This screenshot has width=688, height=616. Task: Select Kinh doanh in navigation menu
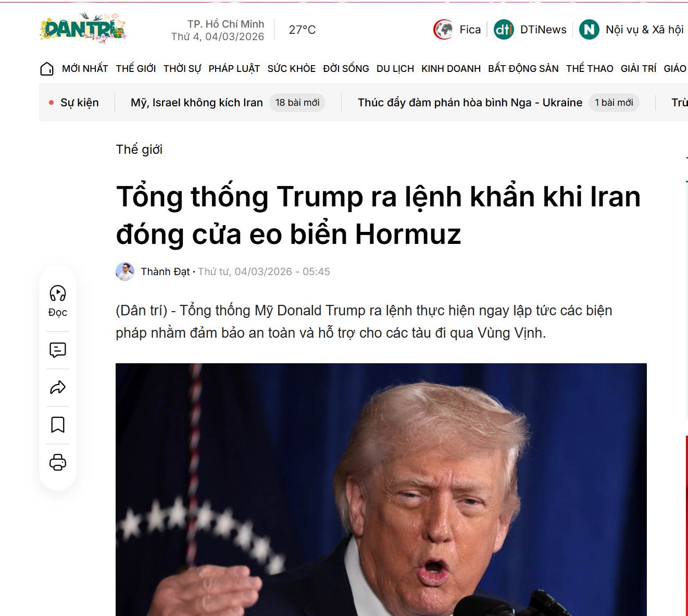click(x=451, y=69)
